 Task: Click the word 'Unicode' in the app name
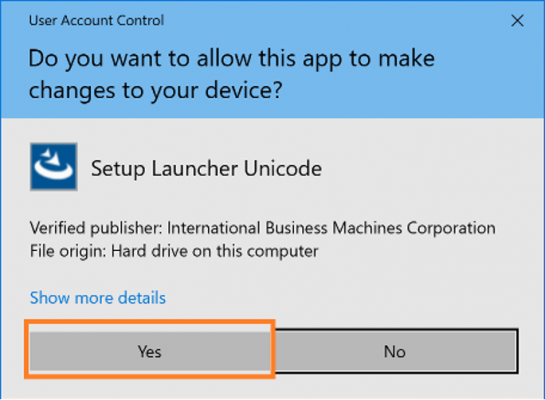(283, 169)
